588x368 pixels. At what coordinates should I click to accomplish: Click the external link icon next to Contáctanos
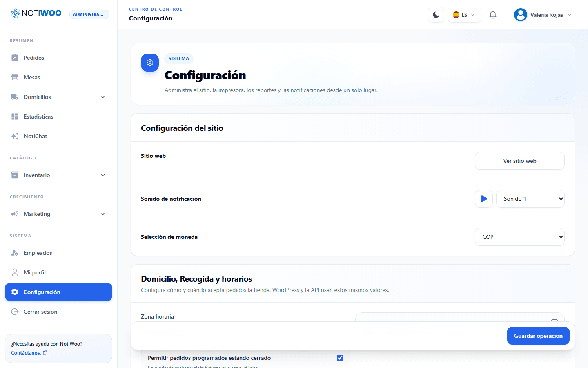click(x=45, y=352)
